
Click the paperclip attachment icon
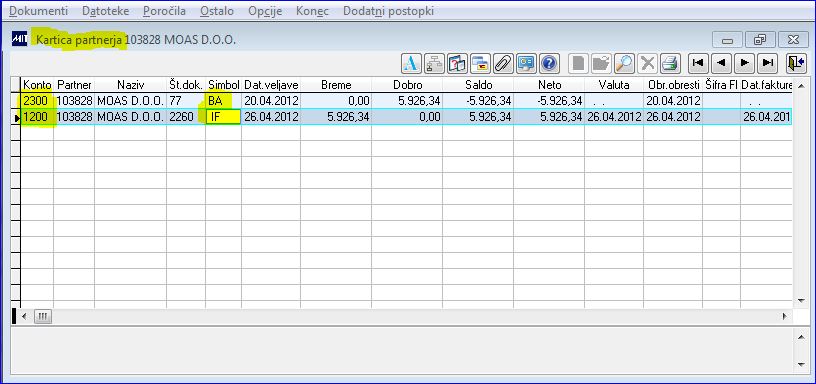coord(503,63)
